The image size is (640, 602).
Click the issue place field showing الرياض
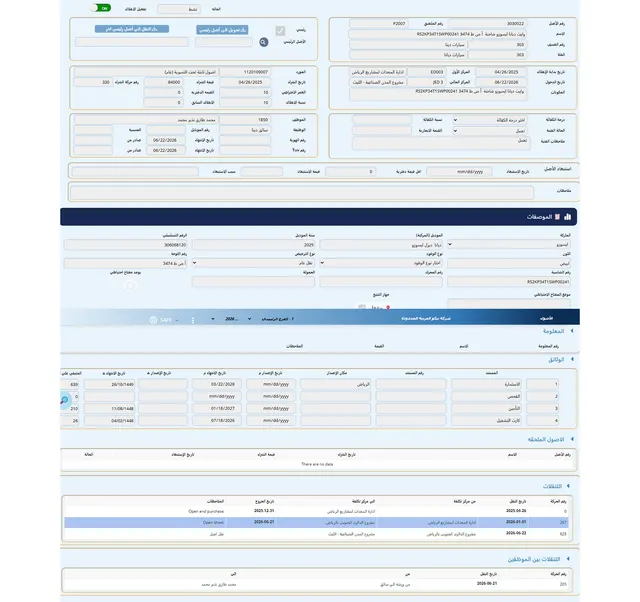336,384
